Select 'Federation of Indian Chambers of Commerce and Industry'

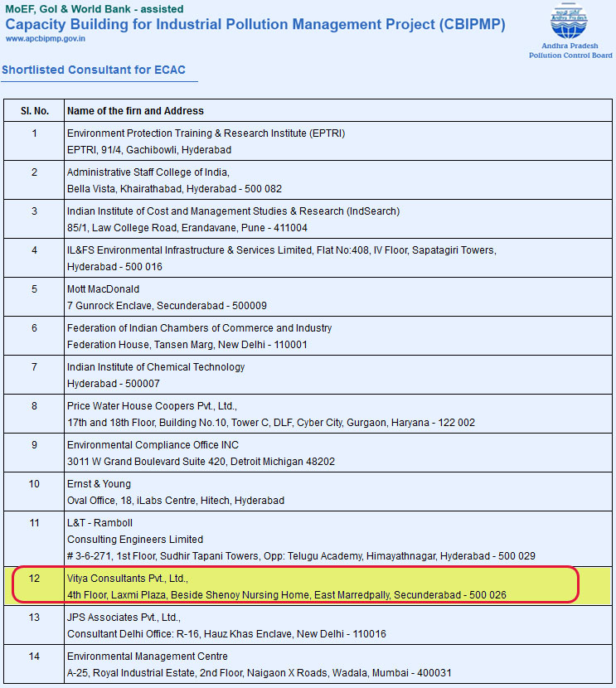pyautogui.click(x=199, y=328)
